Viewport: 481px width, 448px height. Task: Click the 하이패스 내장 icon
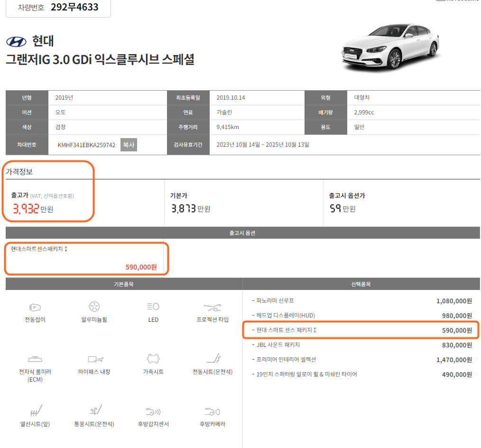(96, 359)
